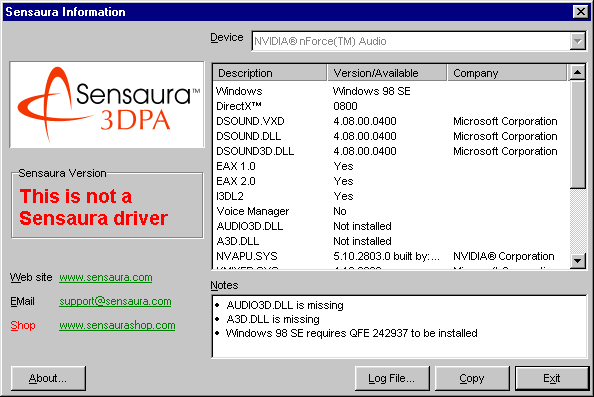Sort by the Version/Available column header

387,73
